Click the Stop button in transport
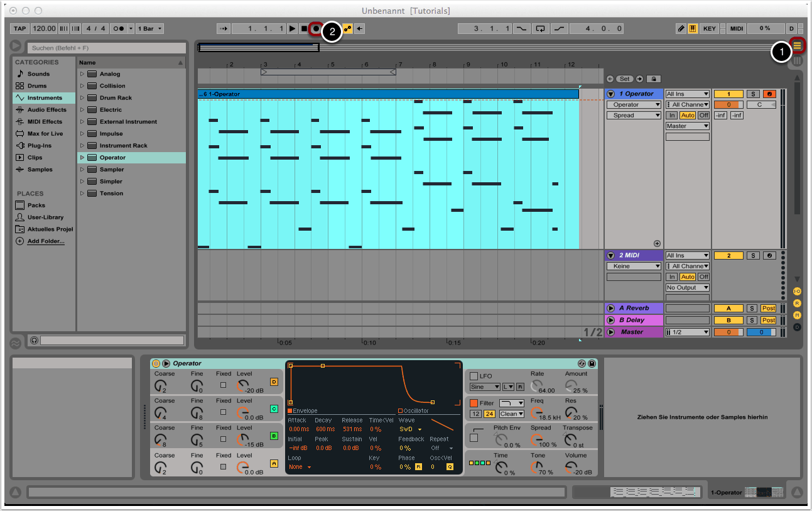Viewport: 812px width, 511px height. click(x=304, y=29)
